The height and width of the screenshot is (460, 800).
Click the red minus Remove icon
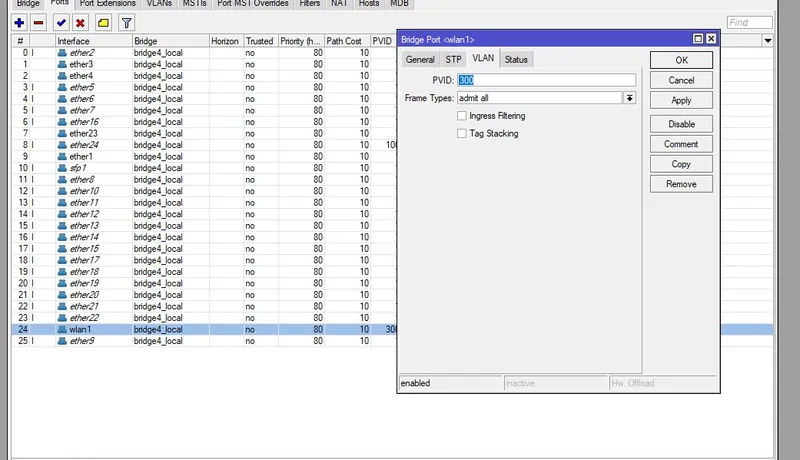coord(38,23)
